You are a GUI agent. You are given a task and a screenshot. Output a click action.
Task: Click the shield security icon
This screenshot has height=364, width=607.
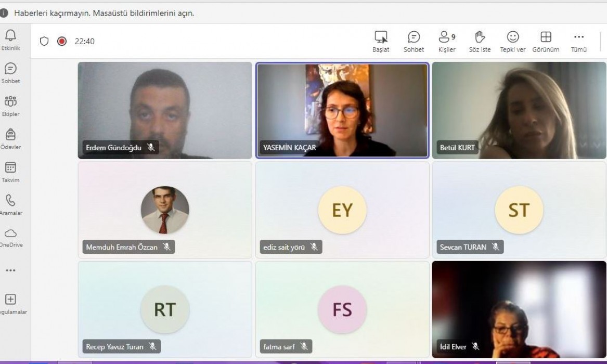tap(44, 41)
